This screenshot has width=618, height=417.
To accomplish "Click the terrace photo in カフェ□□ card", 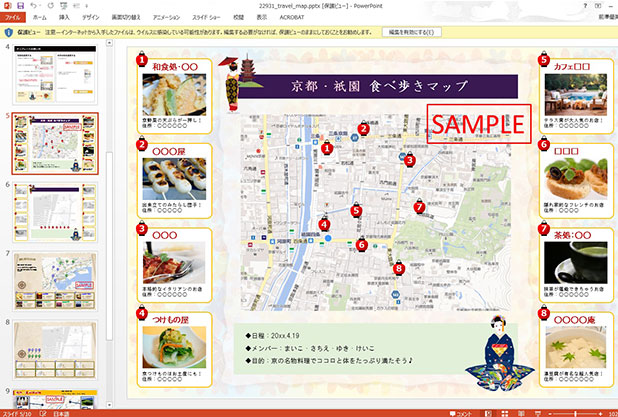I will 575,94.
